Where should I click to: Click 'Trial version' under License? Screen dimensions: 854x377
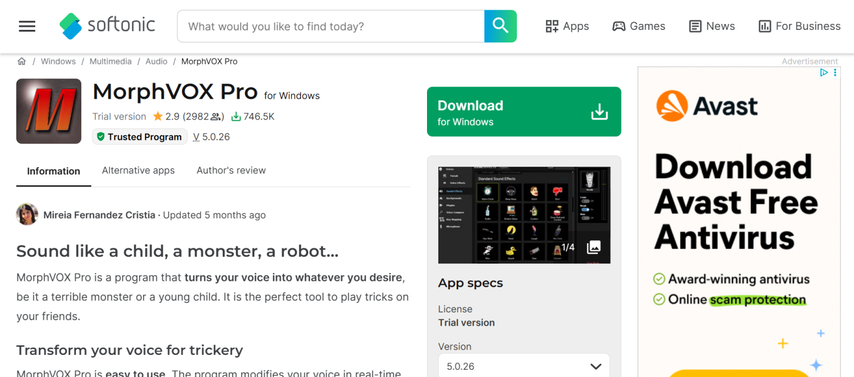point(467,323)
